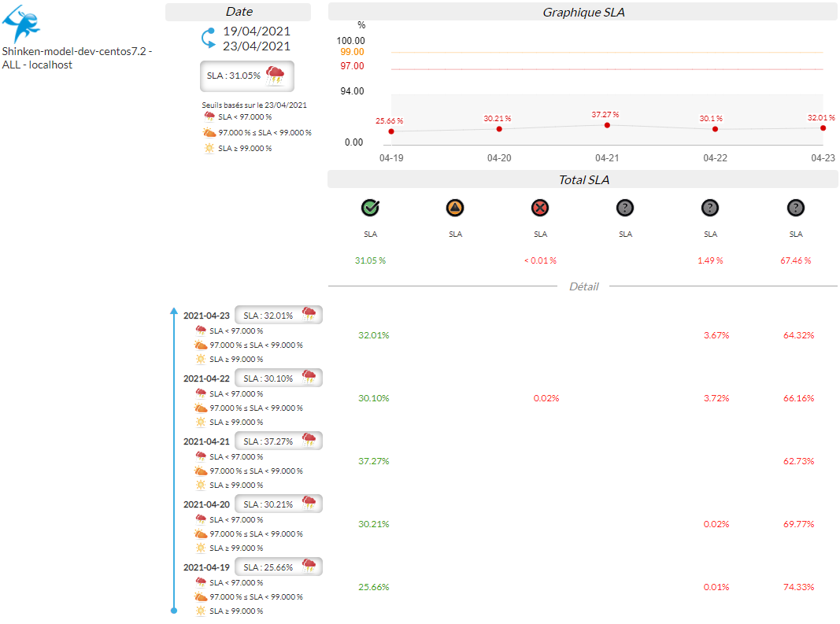
Task: Select the 04-19 data point on graph
Action: pyautogui.click(x=391, y=131)
